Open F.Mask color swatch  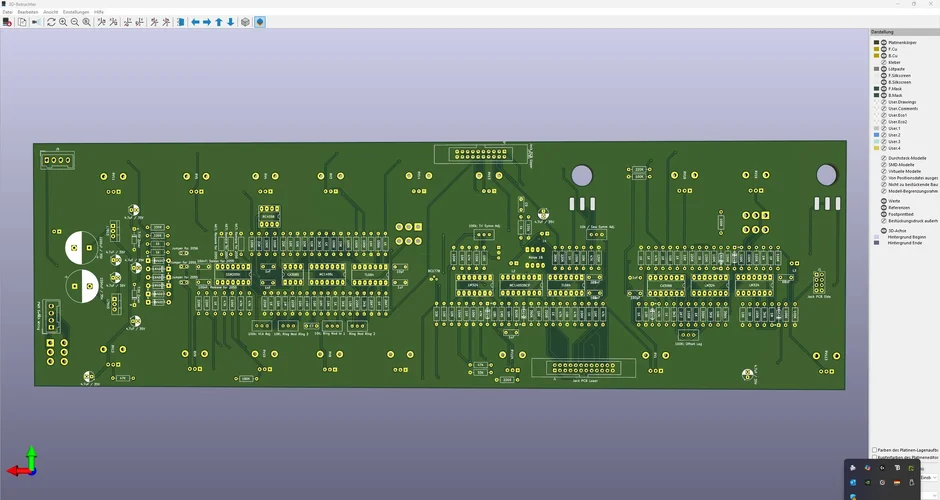(876, 89)
